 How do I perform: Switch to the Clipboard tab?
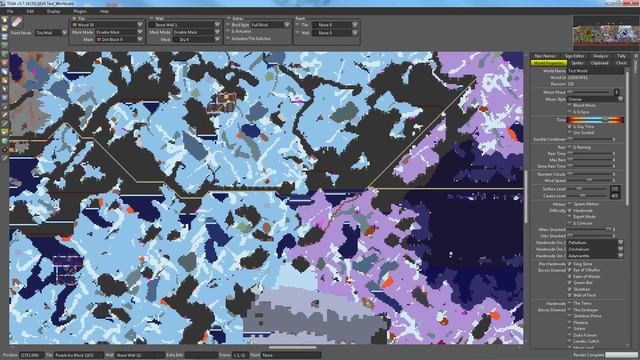coord(599,63)
